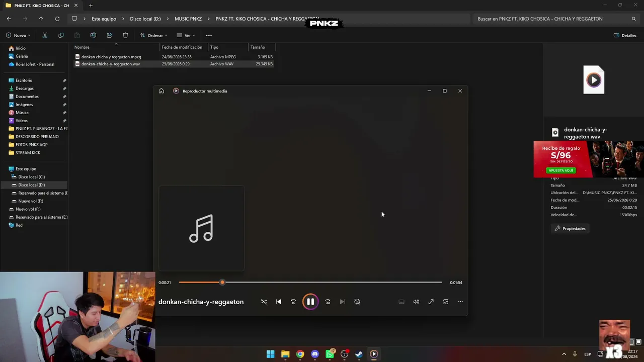The width and height of the screenshot is (644, 362).
Task: Mute the media player volume
Action: point(416,302)
